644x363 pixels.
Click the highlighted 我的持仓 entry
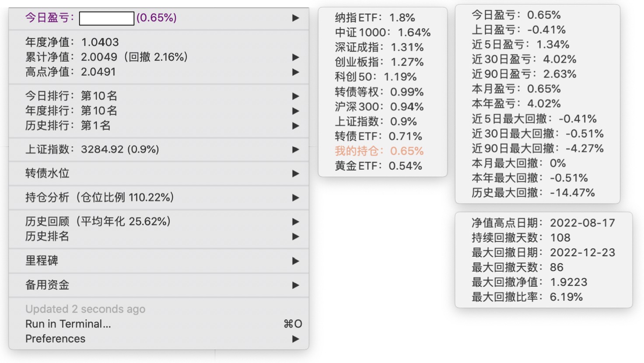379,151
